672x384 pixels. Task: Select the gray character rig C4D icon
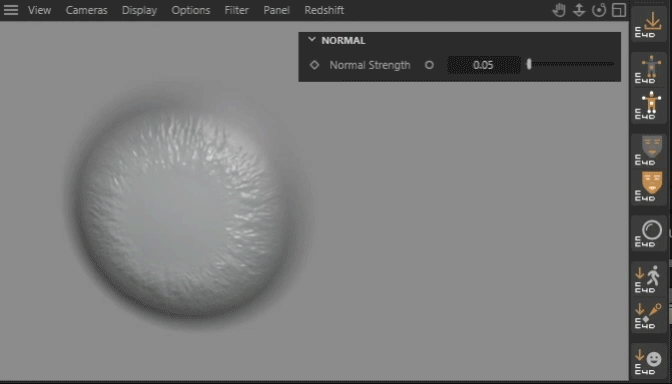649,69
